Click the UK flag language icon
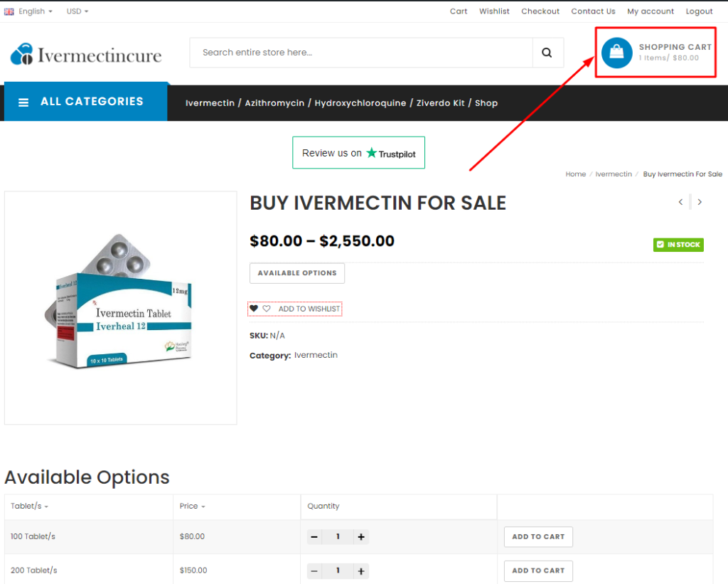728x584 pixels. [9, 11]
